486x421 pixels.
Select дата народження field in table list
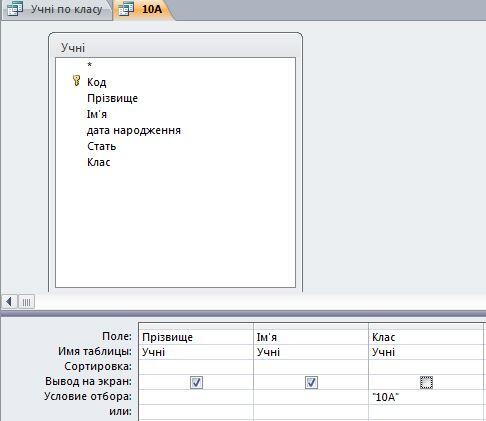pos(134,130)
